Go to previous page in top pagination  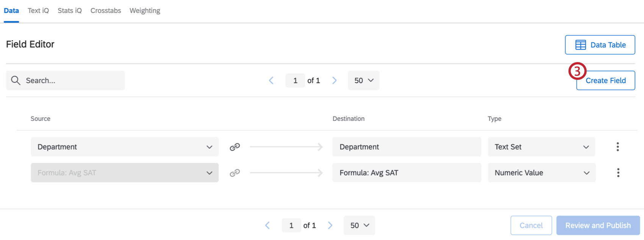[271, 81]
